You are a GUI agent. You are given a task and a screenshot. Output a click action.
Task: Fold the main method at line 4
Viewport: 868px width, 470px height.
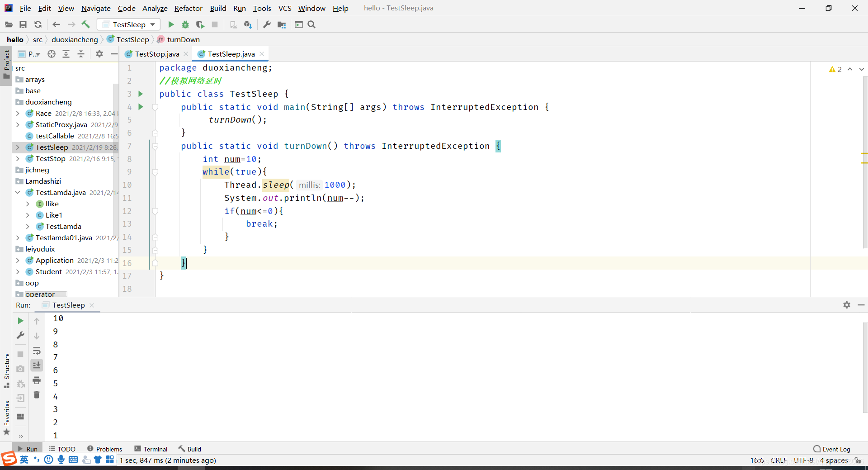pyautogui.click(x=155, y=107)
